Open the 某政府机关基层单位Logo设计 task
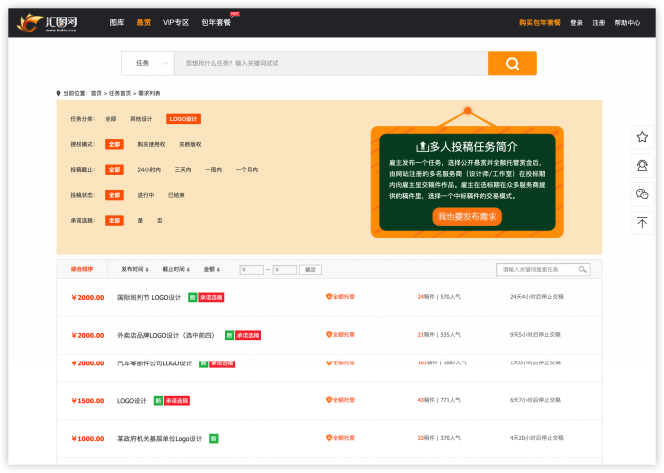Screen dimensions: 664x473 159,439
